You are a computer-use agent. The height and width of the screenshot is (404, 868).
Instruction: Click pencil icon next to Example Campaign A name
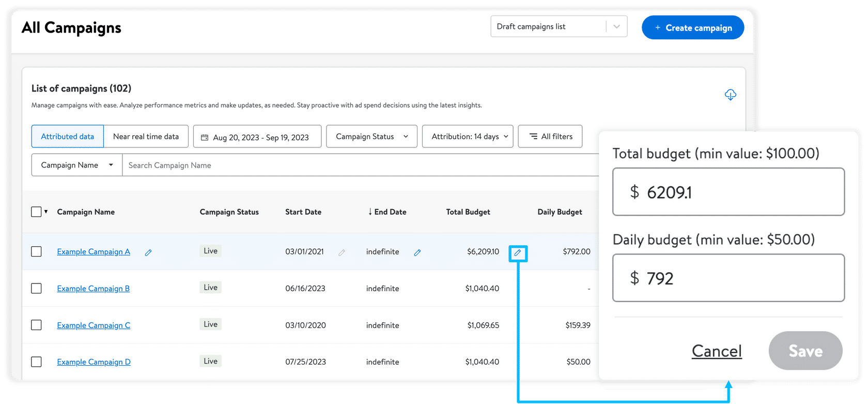click(148, 252)
